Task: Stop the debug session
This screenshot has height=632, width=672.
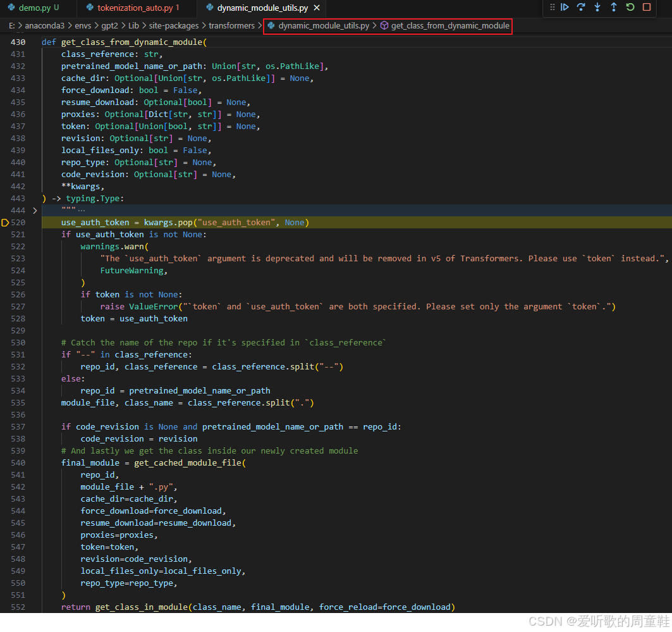Action: [x=647, y=7]
